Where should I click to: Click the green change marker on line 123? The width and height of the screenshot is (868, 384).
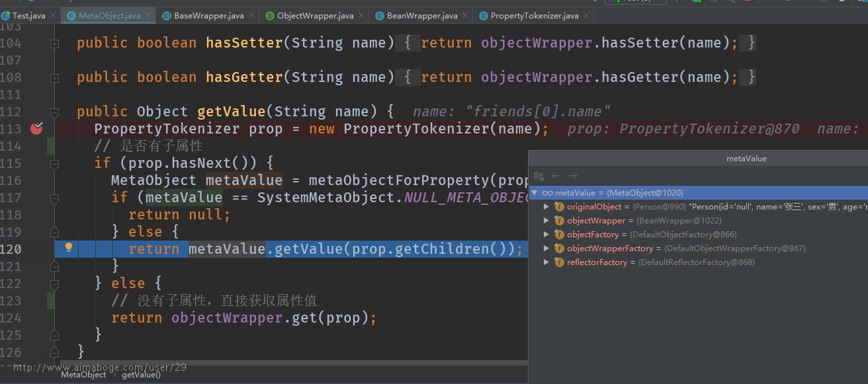click(51, 300)
